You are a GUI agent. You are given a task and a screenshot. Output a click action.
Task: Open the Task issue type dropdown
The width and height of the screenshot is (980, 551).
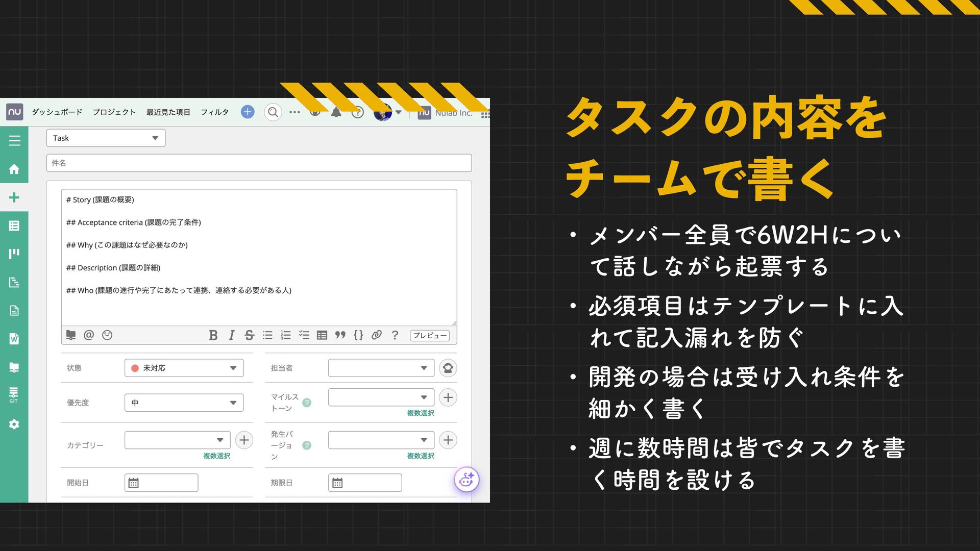(106, 138)
